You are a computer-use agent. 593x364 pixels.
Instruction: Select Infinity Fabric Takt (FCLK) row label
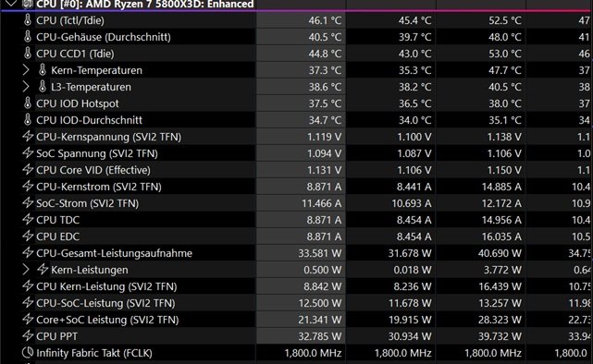tap(94, 353)
